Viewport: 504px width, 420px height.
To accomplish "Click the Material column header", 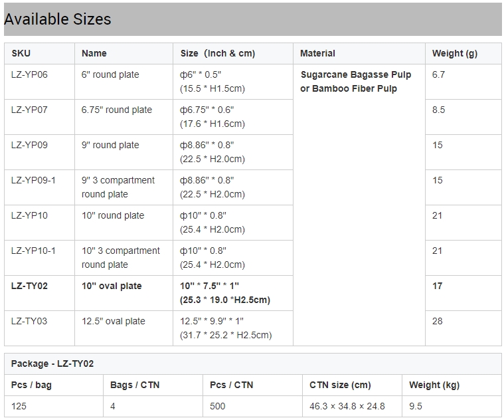I will pos(317,53).
